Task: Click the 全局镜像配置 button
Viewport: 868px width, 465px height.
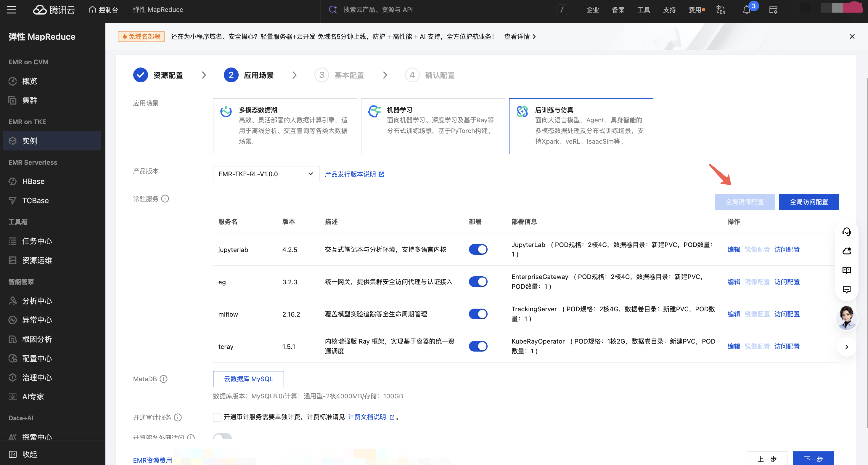Action: [x=744, y=202]
